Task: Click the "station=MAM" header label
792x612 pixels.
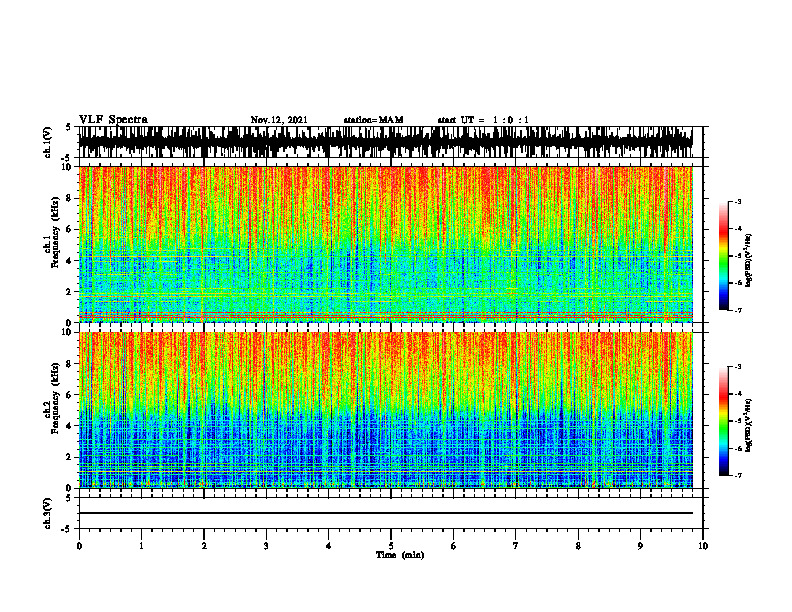Action: pos(373,120)
